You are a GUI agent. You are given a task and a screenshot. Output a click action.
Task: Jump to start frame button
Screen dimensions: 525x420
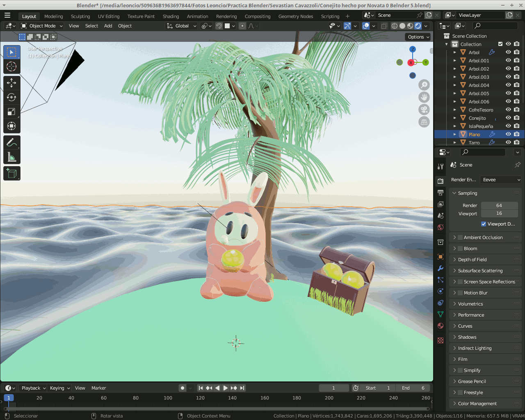click(x=201, y=388)
